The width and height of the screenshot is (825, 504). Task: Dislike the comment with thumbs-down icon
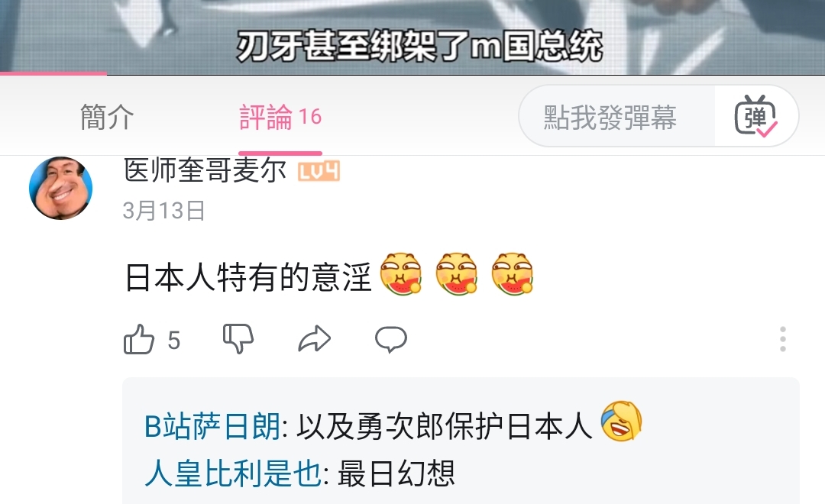coord(238,339)
